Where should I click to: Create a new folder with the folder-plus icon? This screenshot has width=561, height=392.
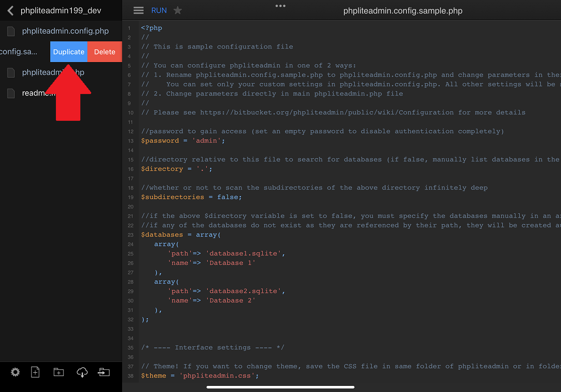59,372
